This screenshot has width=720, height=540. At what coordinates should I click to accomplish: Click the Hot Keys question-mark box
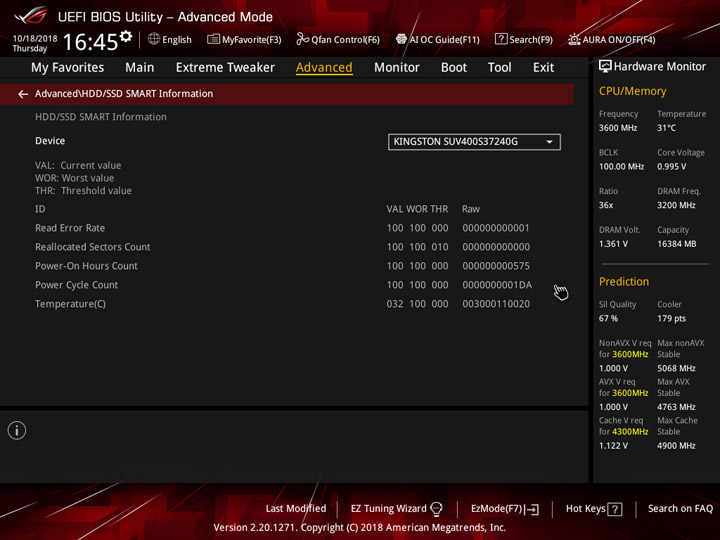pos(614,509)
